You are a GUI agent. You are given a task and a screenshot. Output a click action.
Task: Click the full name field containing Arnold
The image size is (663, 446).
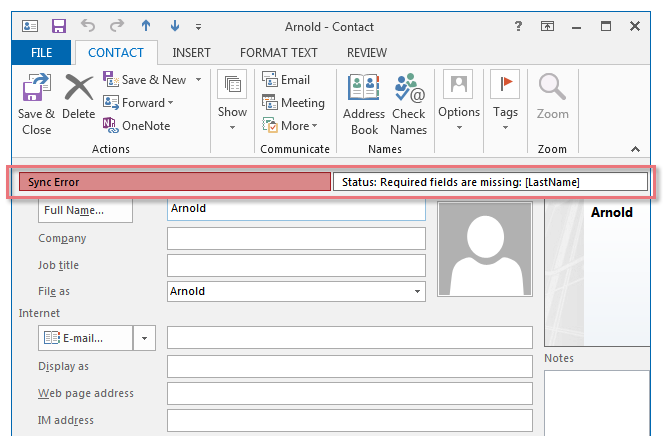click(296, 209)
